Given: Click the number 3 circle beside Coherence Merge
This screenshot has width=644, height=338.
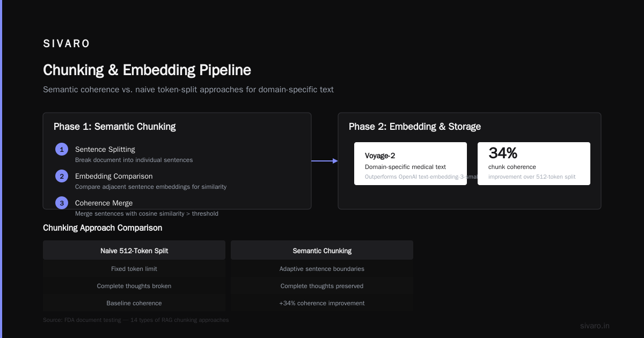Looking at the screenshot, I should point(62,203).
